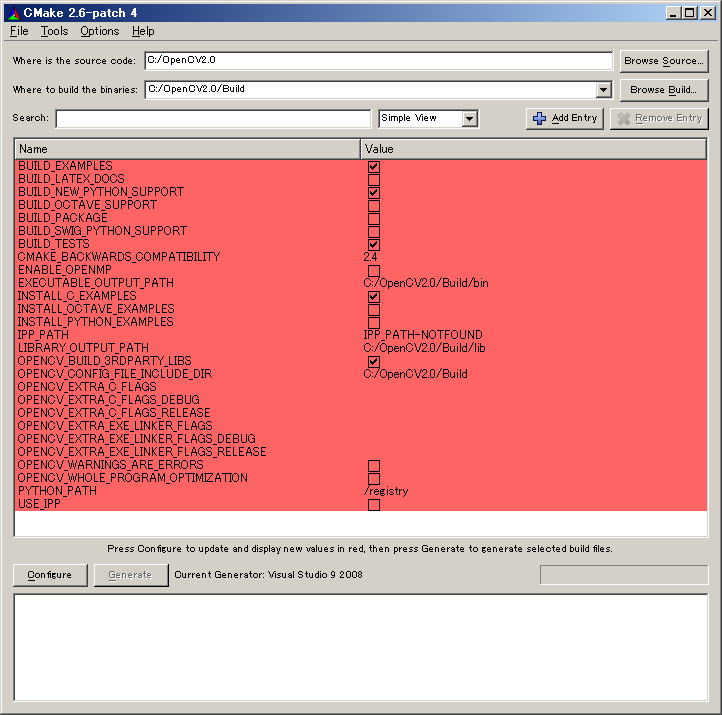Screen dimensions: 722x715
Task: Uncheck BUILD_TESTS checkbox
Action: pyautogui.click(x=374, y=244)
